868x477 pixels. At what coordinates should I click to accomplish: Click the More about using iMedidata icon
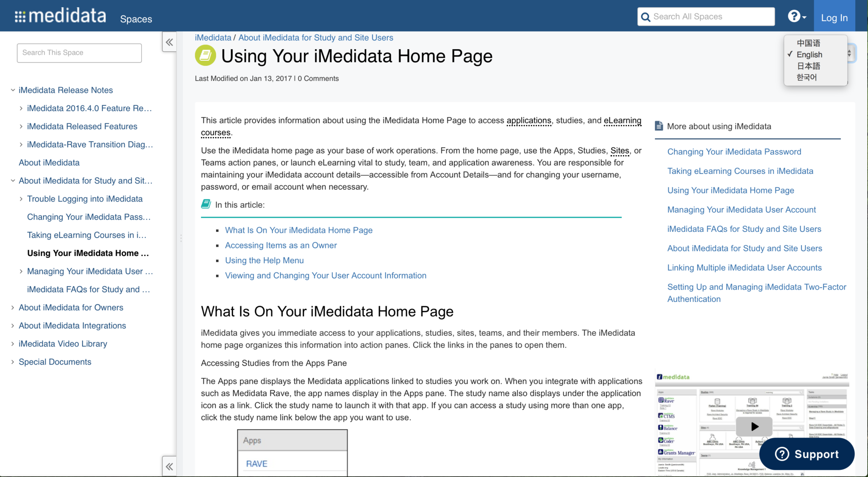coord(659,125)
